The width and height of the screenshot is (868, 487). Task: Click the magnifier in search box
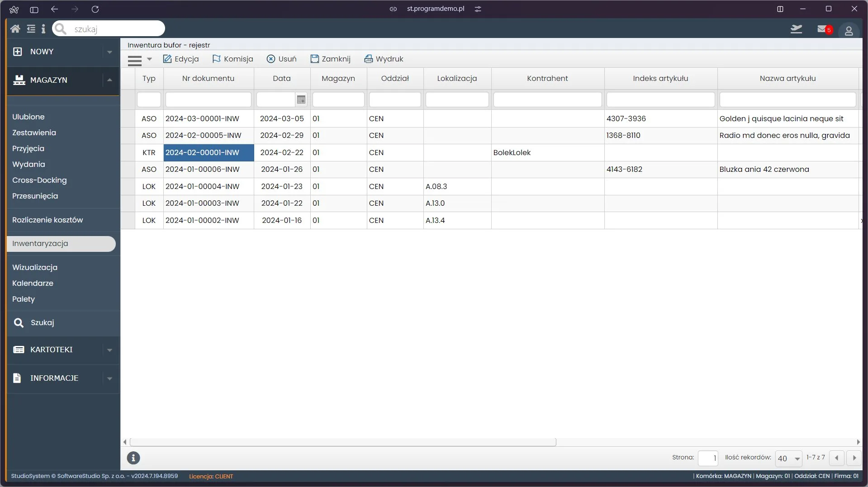61,29
